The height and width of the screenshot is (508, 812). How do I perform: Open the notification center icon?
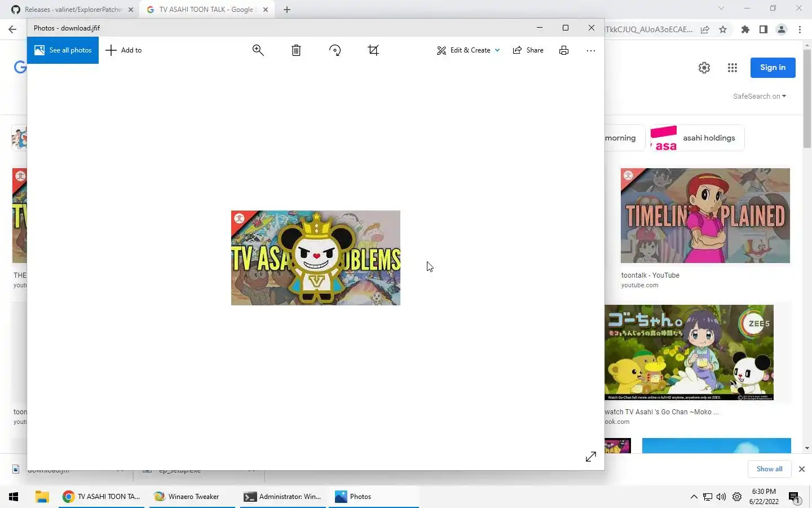coord(795,497)
